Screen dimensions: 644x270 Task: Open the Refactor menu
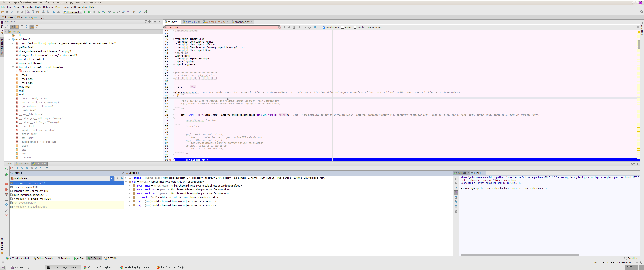coord(48,7)
